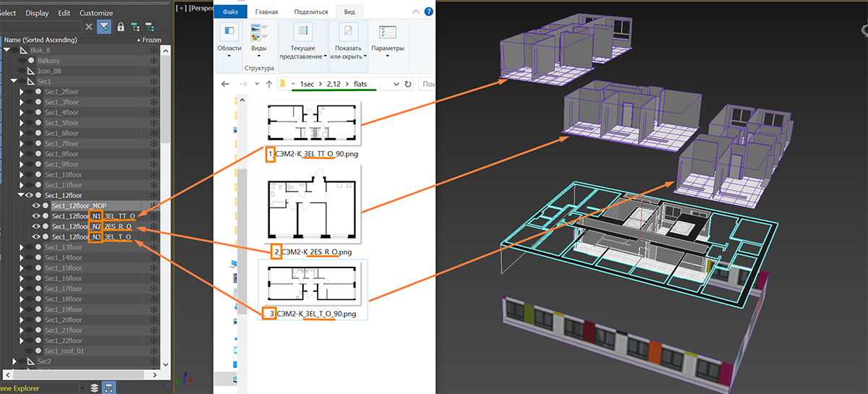
Task: Click the snowflake frozen icon for Balkony
Action: pos(153,61)
